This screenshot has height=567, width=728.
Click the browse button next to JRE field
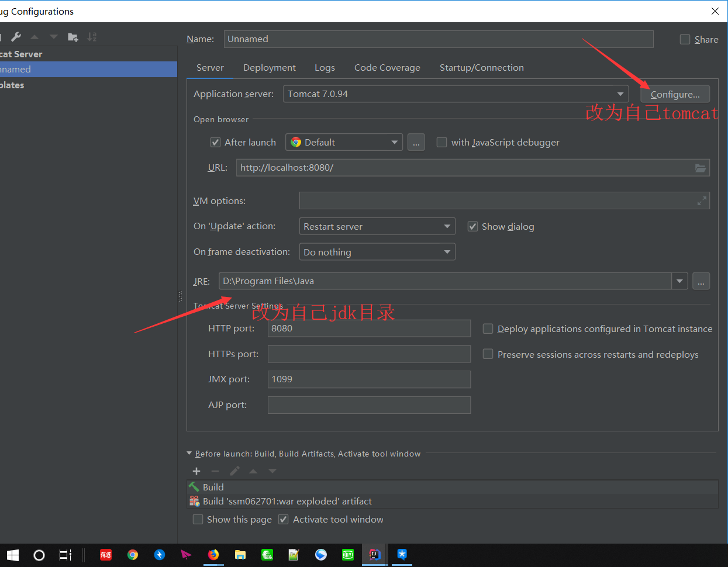click(701, 281)
